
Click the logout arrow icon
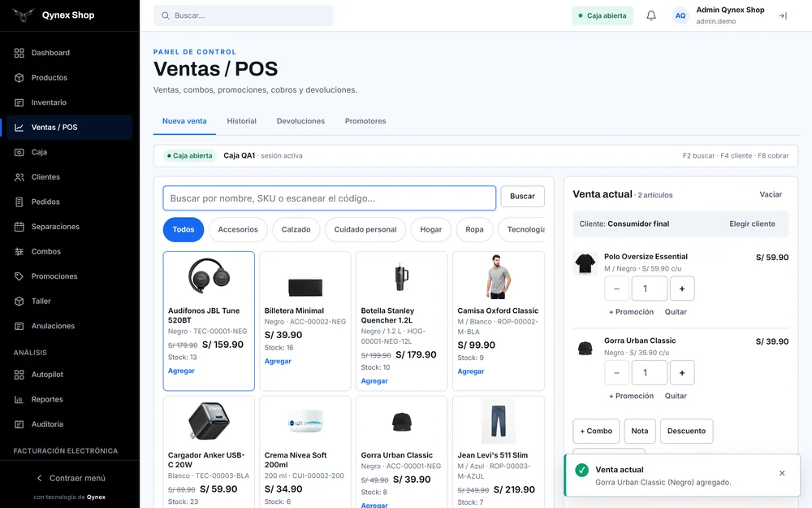[783, 15]
